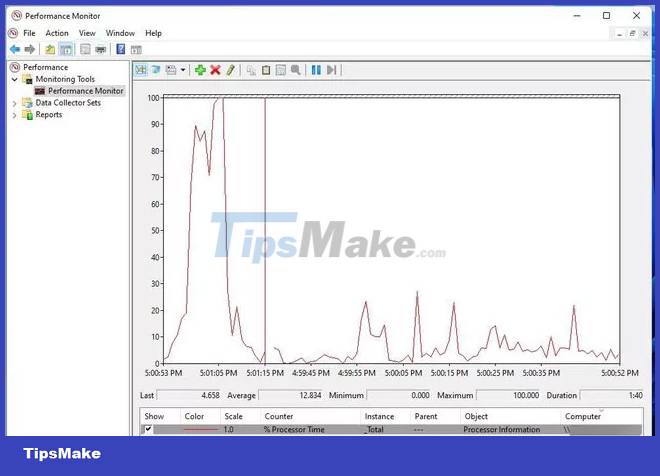Select Data Collector Sets in the tree
660x476 pixels.
pyautogui.click(x=68, y=103)
